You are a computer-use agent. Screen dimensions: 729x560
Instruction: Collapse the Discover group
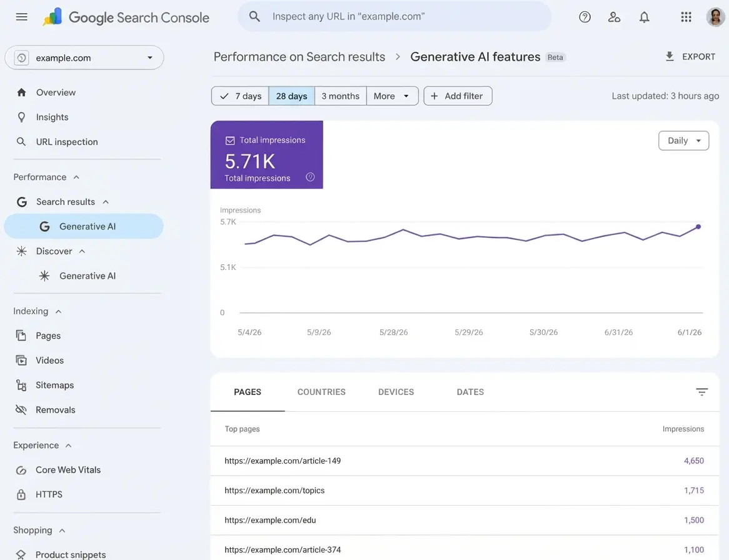(82, 251)
